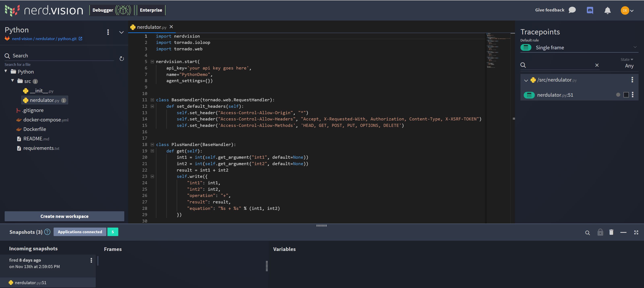Screen dimensions: 644x288
Task: Click the connected applications count 5
Action: pyautogui.click(x=113, y=232)
